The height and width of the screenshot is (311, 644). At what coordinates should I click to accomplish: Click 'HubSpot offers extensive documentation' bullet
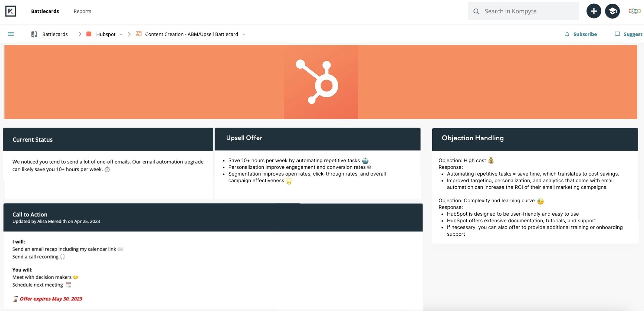pos(521,220)
